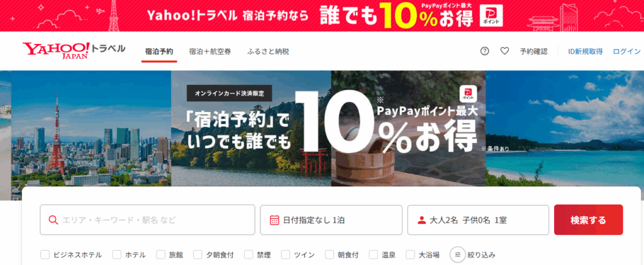Click the ログイン link
Image resolution: width=644 pixels, height=265 pixels.
click(626, 52)
